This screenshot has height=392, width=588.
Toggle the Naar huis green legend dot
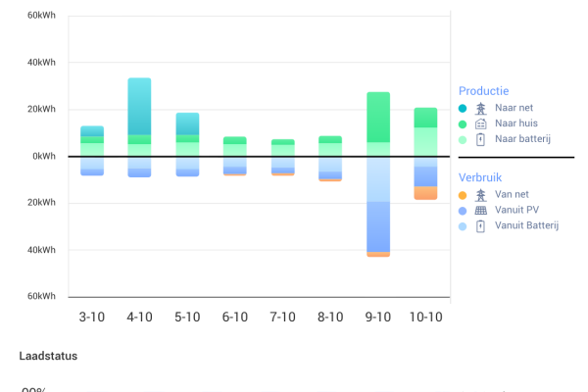(x=463, y=124)
